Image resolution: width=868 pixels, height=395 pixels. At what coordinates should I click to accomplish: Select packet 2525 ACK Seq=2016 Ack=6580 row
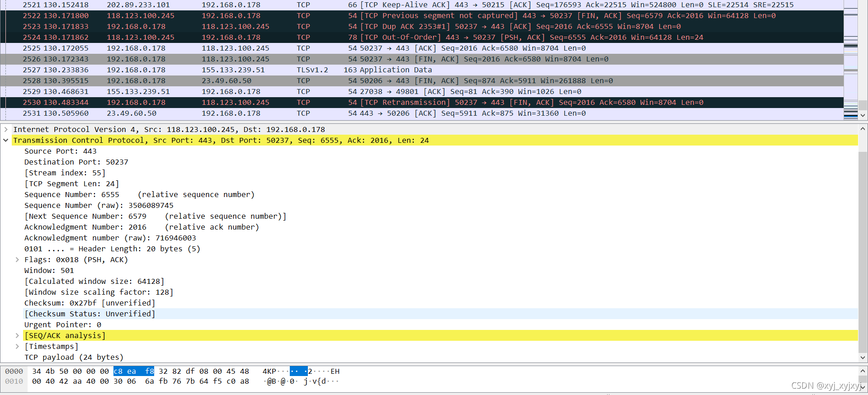coord(422,48)
